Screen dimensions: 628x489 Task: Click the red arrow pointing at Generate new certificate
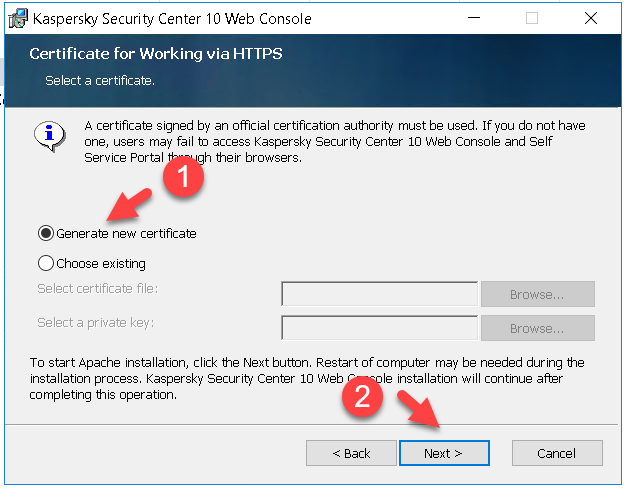pos(129,205)
